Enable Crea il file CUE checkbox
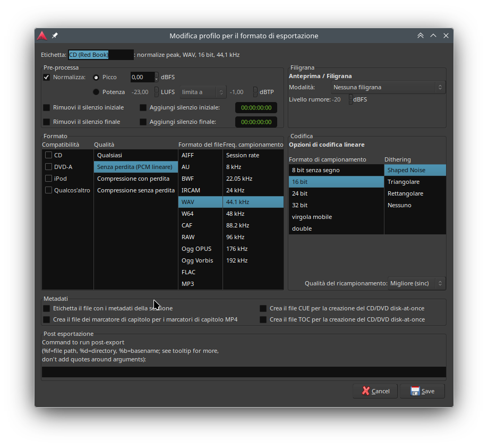 tap(263, 308)
